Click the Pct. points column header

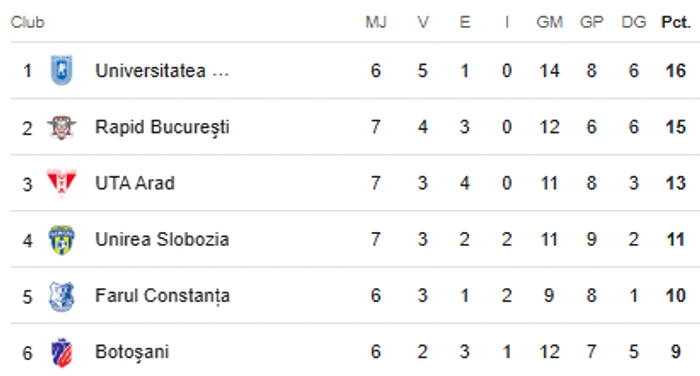point(676,22)
